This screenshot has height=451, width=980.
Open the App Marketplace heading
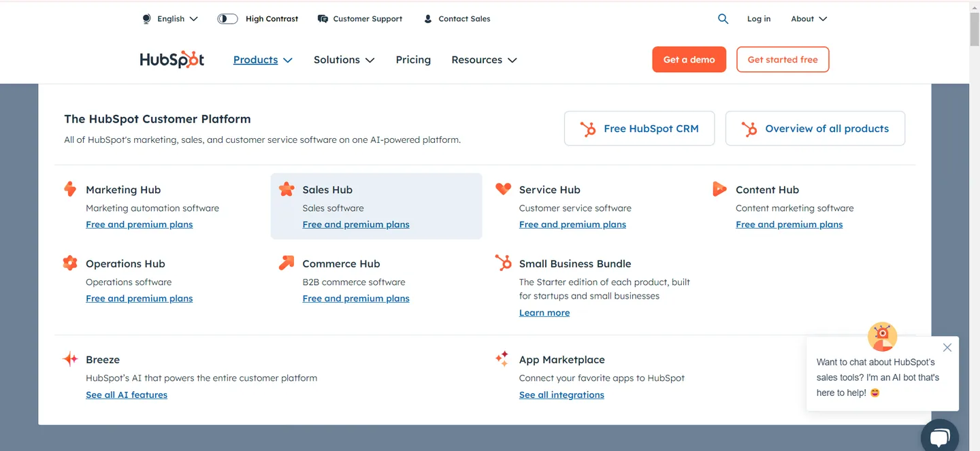pos(561,360)
